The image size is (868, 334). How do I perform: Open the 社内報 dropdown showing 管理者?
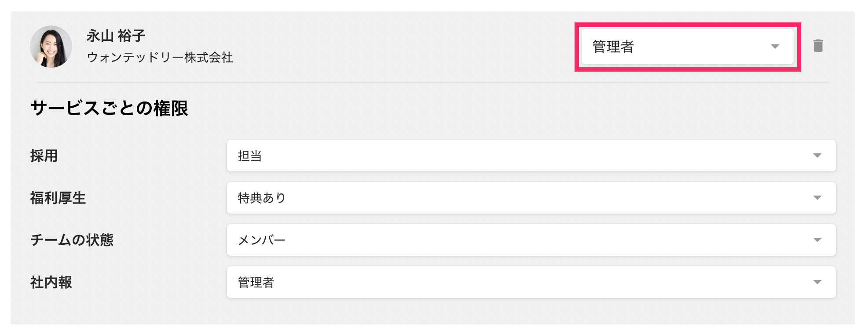[519, 282]
